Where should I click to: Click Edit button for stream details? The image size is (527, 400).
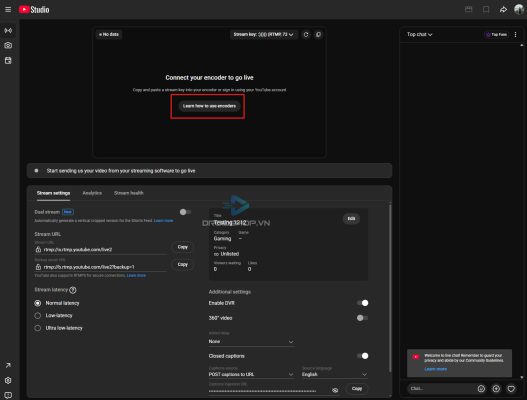click(x=351, y=219)
